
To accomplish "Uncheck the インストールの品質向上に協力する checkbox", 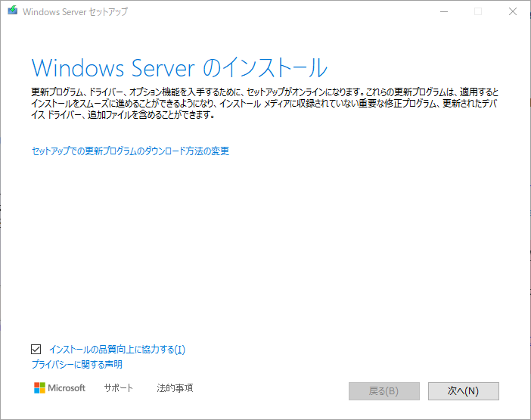I will click(36, 349).
